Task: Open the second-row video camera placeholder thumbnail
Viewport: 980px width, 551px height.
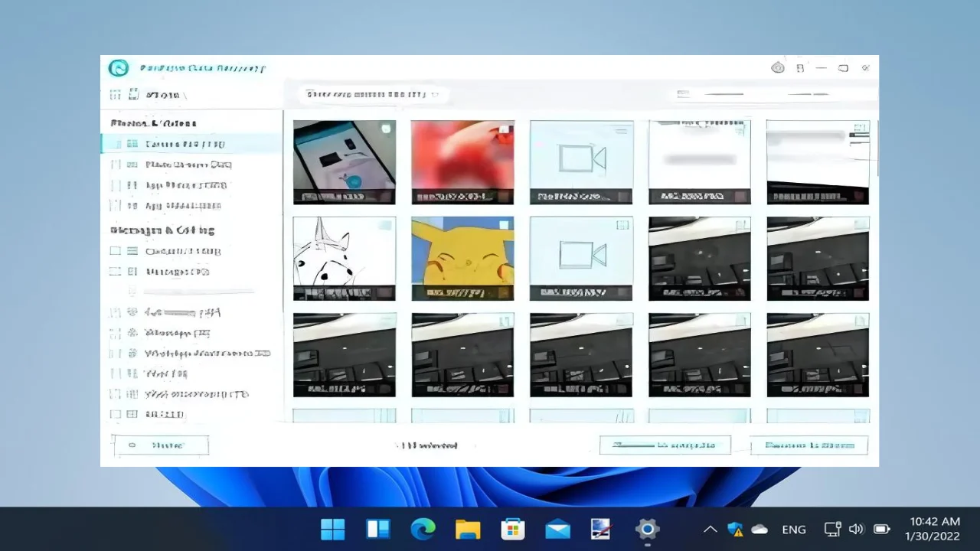Action: 582,259
